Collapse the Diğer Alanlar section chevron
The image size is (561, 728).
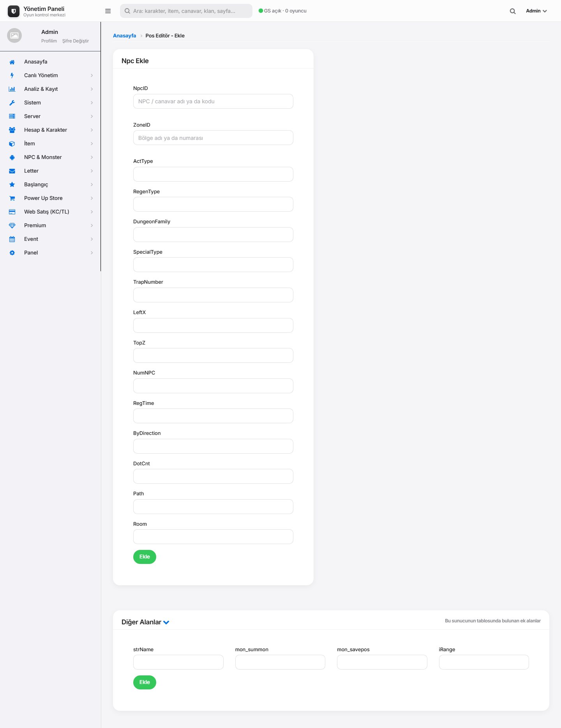[x=166, y=622]
